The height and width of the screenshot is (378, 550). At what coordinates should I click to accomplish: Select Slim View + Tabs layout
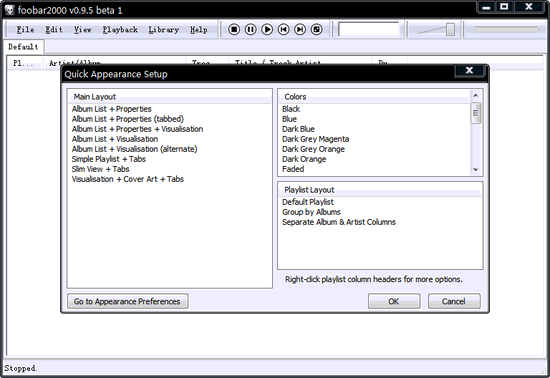[x=100, y=169]
